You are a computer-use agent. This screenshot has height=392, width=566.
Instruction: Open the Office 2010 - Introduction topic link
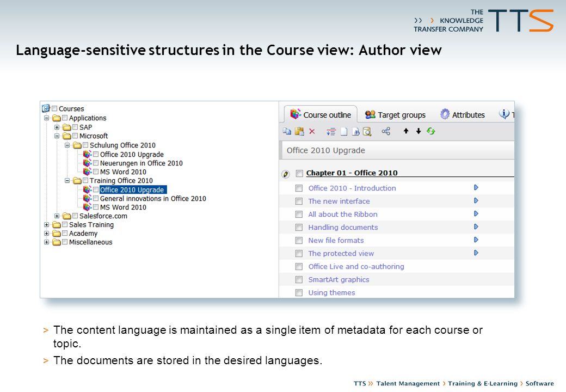coord(352,188)
